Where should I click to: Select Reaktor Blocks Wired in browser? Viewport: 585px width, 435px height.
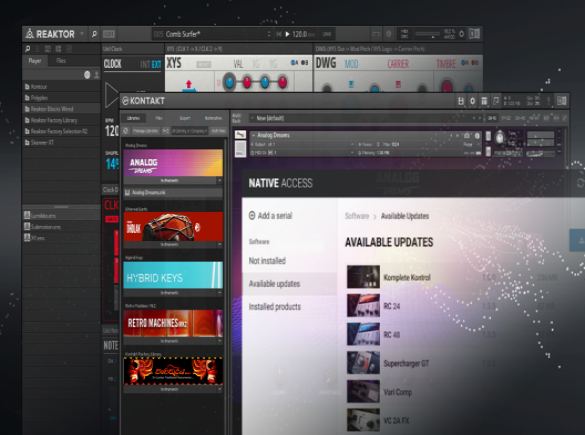click(x=62, y=109)
